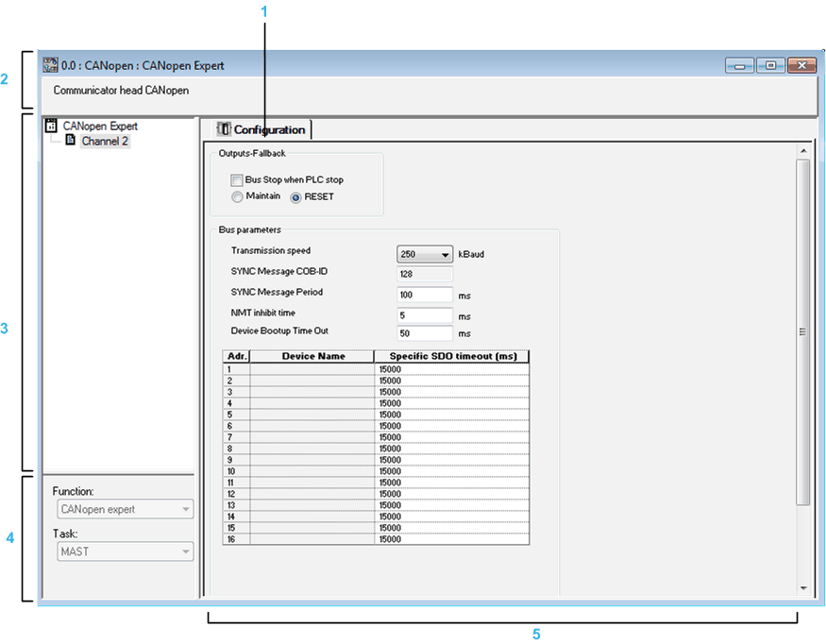Select Channel 2 tree node
Screen dimensions: 826x644
(x=105, y=142)
